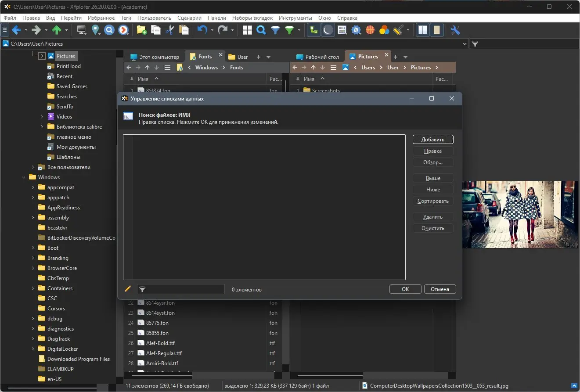This screenshot has width=580, height=392.
Task: Switch to the Этот компьютер tab
Action: 155,57
